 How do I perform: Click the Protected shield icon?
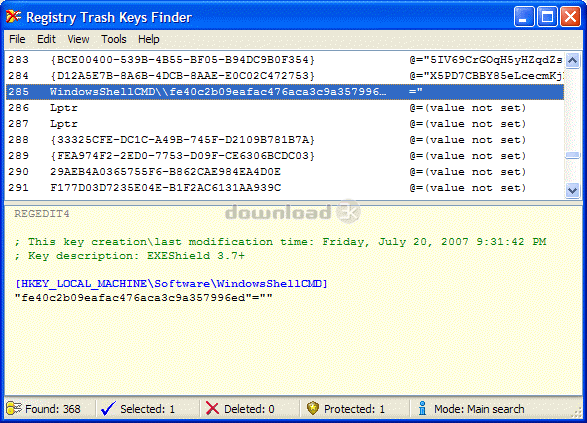click(x=313, y=408)
